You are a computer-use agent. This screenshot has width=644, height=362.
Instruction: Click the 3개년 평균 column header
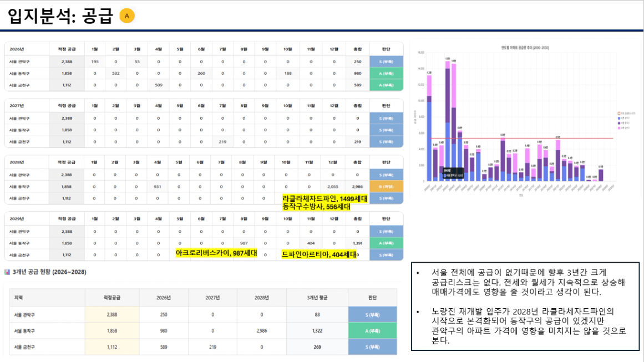317,298
